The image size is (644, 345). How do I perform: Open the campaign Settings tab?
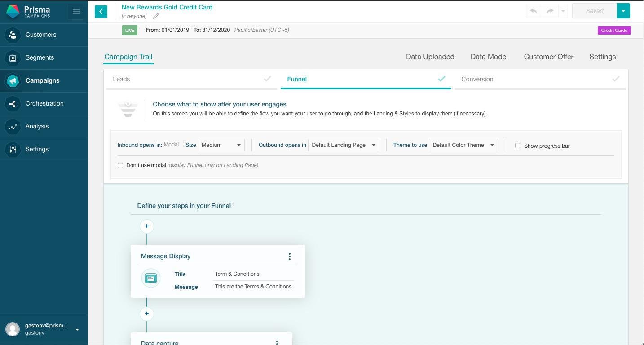point(603,57)
